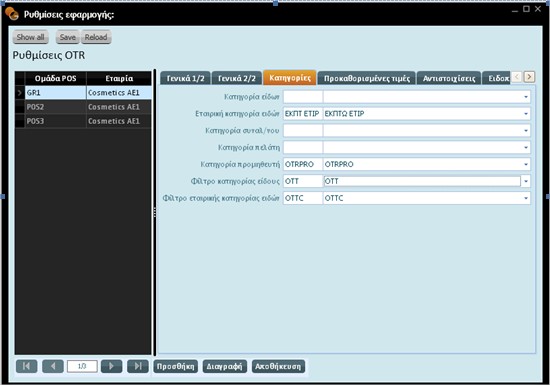Viewport: 550px width, 385px height.
Task: Expand the Κατηγορία ειδών dropdown
Action: click(526, 97)
